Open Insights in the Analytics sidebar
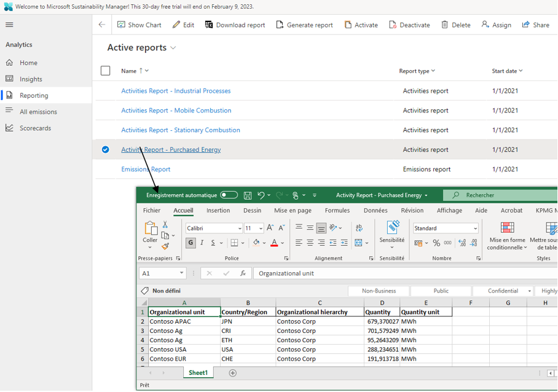The image size is (558, 392). click(x=31, y=79)
